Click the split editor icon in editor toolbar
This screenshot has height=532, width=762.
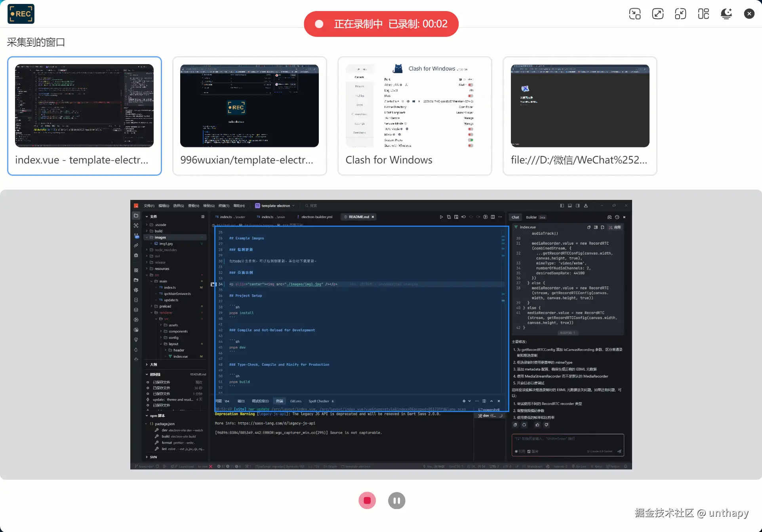pos(493,217)
